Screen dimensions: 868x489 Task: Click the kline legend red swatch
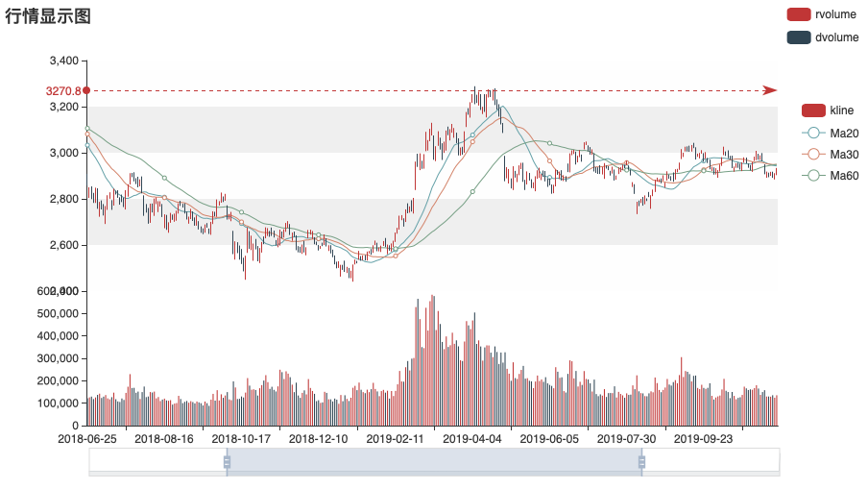(x=812, y=110)
